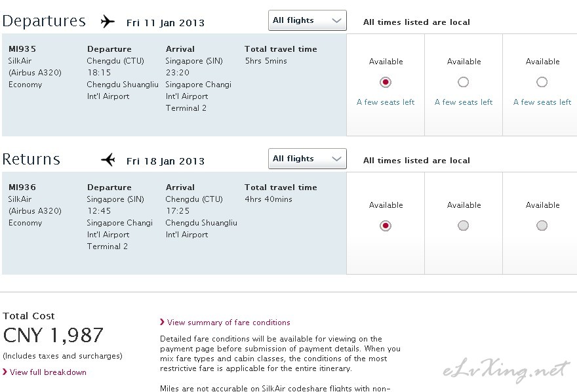This screenshot has height=392, width=577.
Task: Click the departures airplane icon
Action: point(108,22)
